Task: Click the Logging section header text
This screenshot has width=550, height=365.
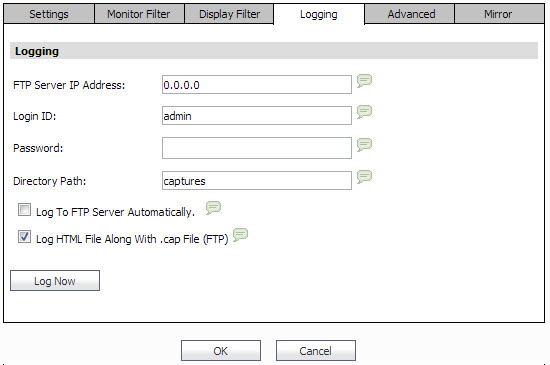Action: tap(37, 51)
